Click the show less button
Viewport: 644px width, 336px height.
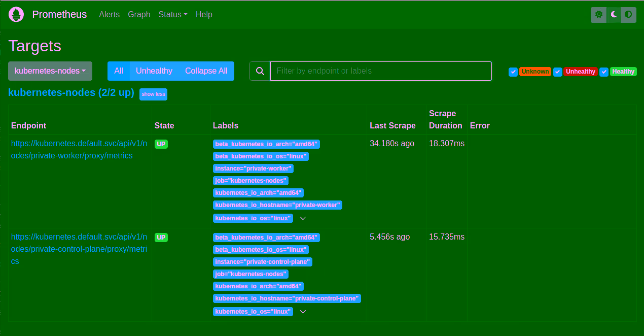153,94
